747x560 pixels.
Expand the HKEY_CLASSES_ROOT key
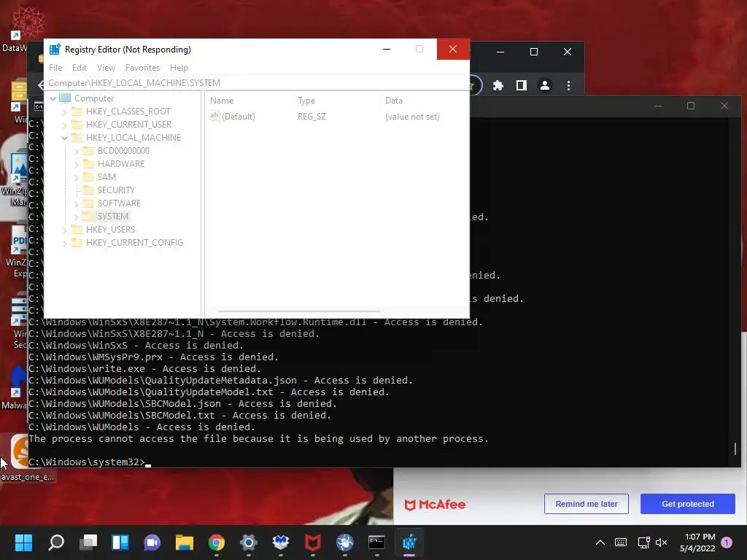coord(64,112)
